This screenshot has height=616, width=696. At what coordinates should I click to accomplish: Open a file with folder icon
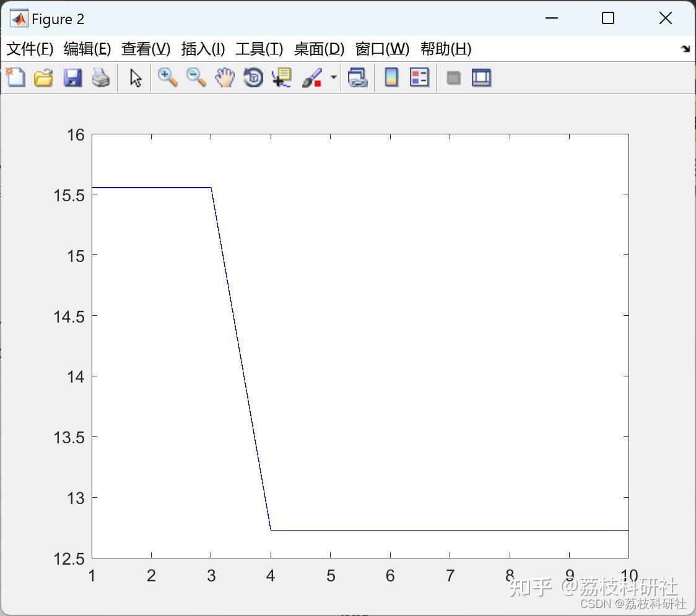pos(43,78)
